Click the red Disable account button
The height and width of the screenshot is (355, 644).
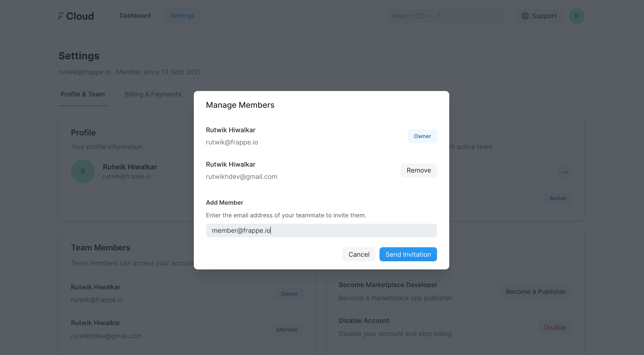click(x=555, y=327)
